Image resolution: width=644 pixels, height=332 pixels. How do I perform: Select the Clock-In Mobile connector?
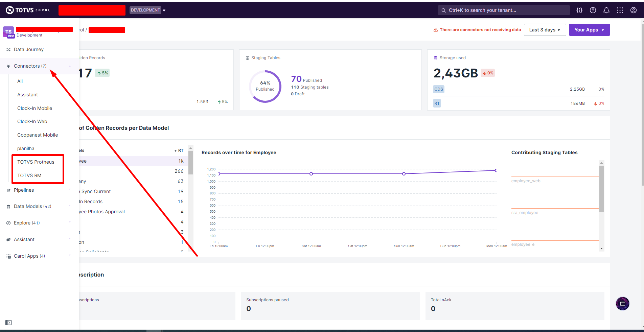[x=34, y=108]
